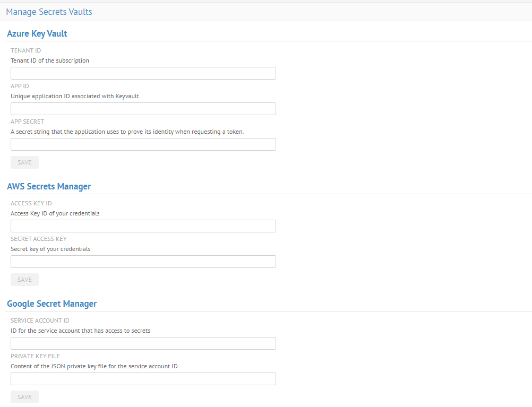
Task: Click 'A secret string that the application uses' description
Action: 127,132
